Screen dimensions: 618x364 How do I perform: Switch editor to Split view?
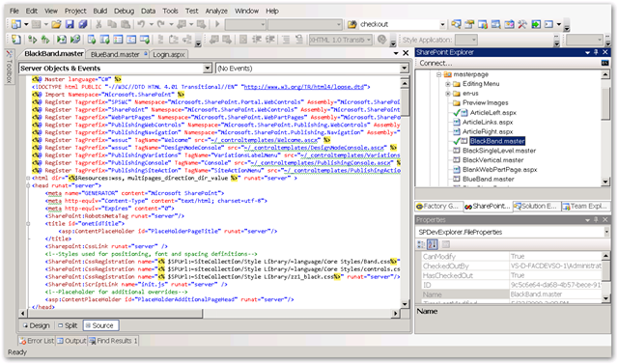pyautogui.click(x=68, y=325)
